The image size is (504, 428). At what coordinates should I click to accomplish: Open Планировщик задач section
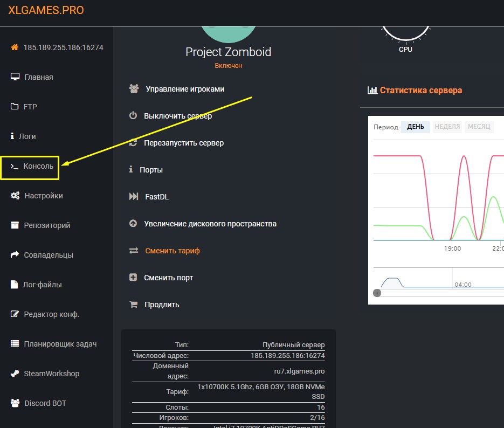point(60,344)
